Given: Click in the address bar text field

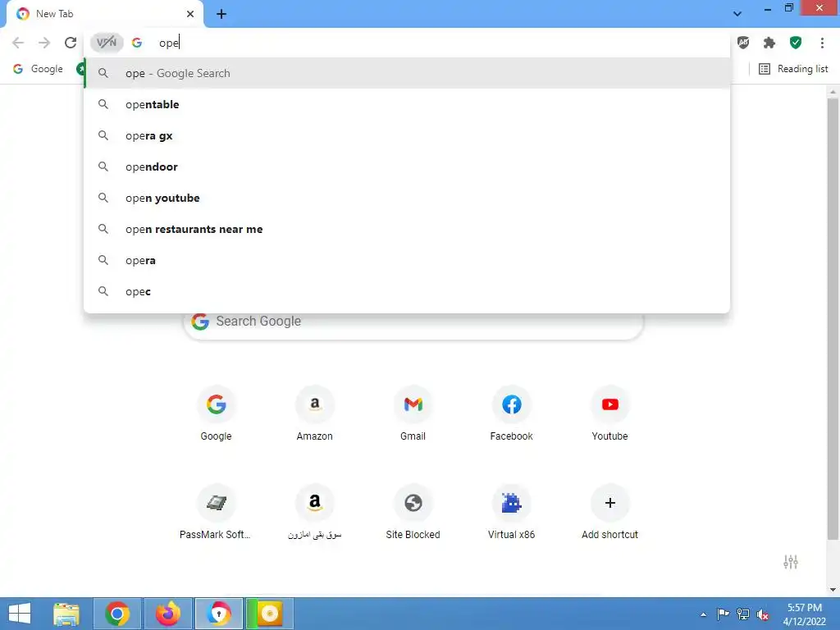Looking at the screenshot, I should (x=440, y=43).
